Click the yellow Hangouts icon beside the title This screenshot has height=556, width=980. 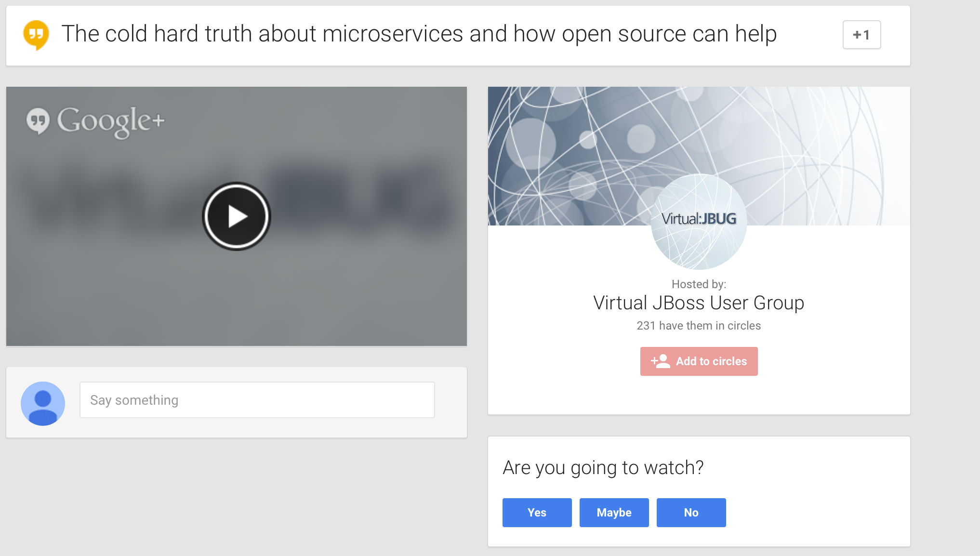click(x=36, y=35)
